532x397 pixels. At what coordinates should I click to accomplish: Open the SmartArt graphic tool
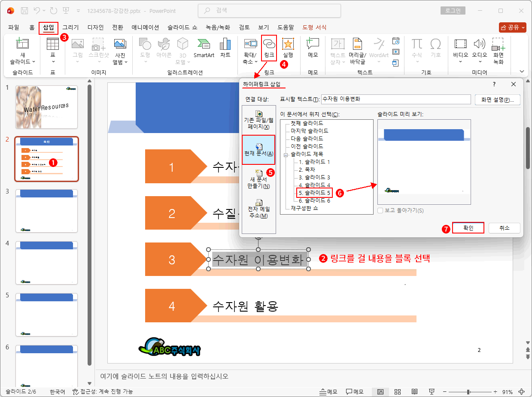(x=204, y=47)
